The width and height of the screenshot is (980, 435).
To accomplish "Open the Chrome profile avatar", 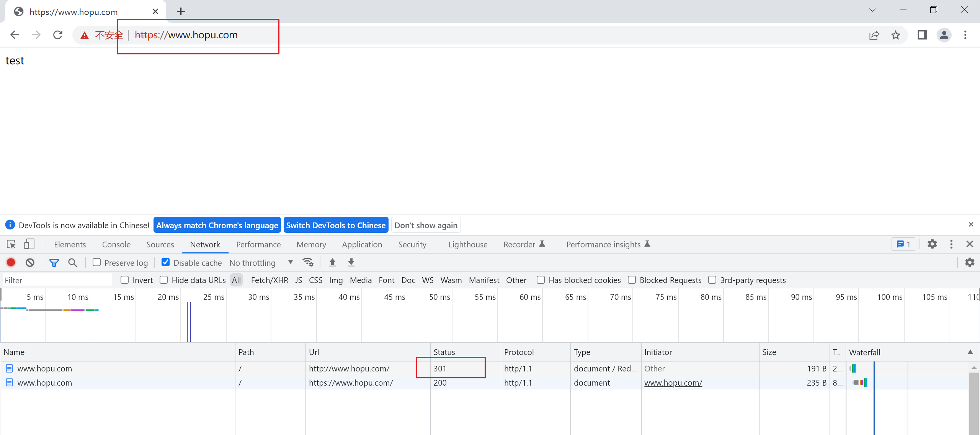I will (x=944, y=35).
